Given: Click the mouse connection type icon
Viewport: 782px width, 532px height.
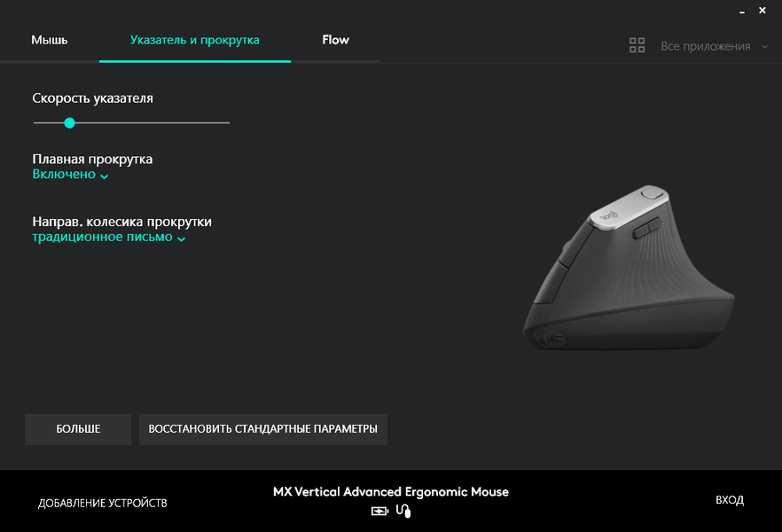Looking at the screenshot, I should pos(403,511).
